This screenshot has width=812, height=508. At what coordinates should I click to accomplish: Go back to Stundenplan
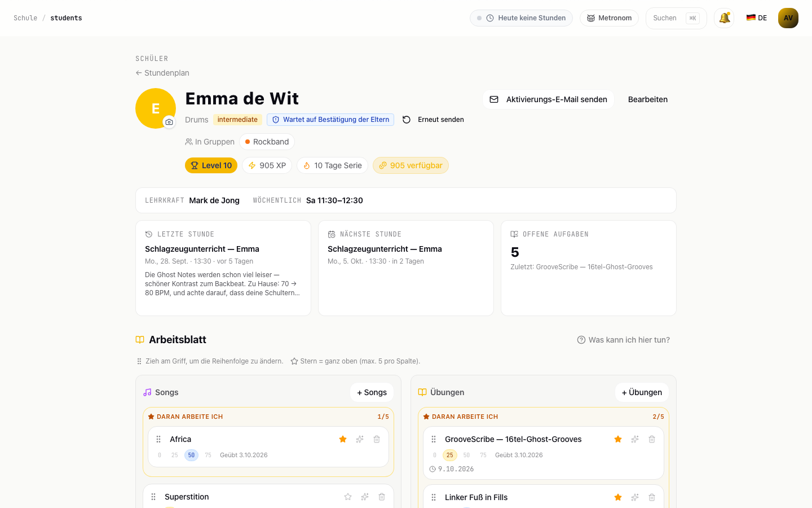pos(162,73)
